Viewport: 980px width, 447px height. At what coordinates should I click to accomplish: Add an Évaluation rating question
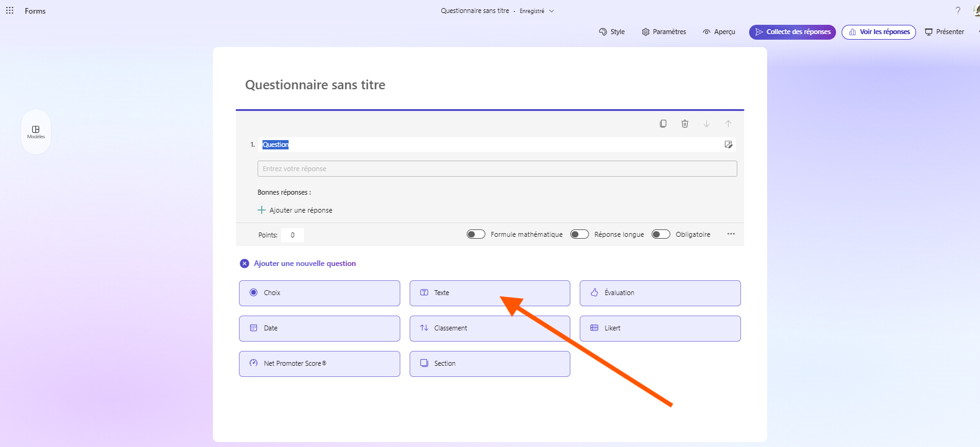click(x=660, y=293)
